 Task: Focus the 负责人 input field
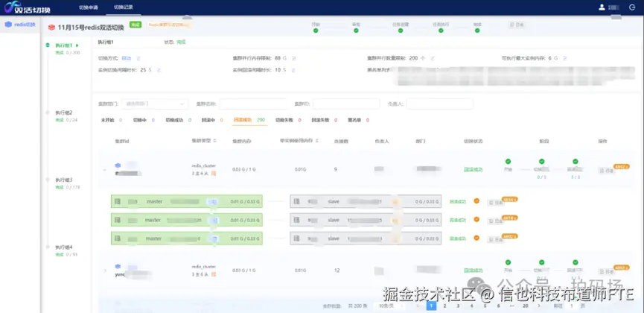tap(439, 104)
